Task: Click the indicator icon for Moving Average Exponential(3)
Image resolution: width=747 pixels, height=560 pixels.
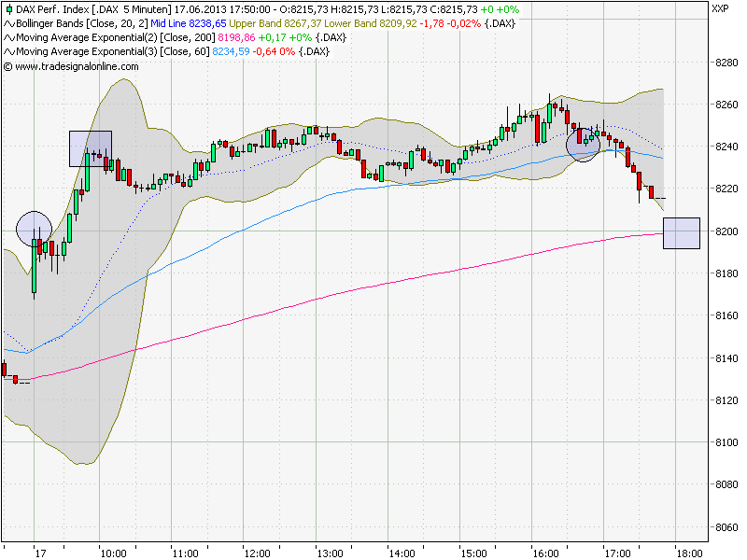Action: pos(8,51)
